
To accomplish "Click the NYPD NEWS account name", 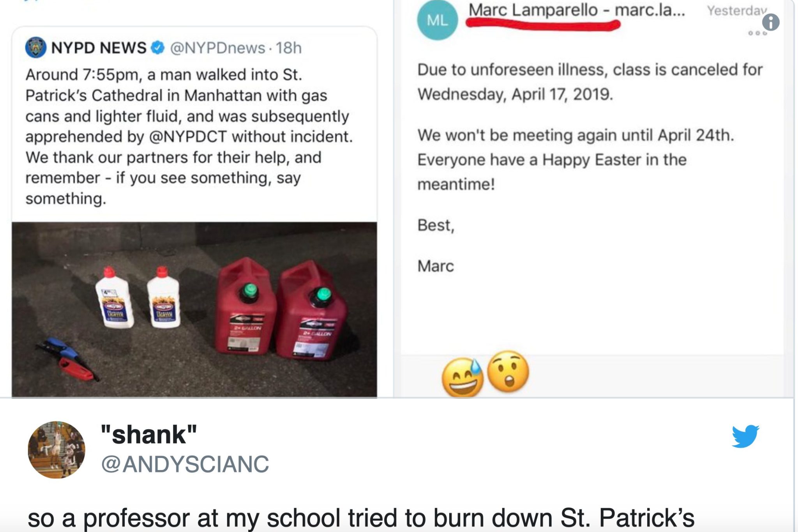I will tap(99, 48).
